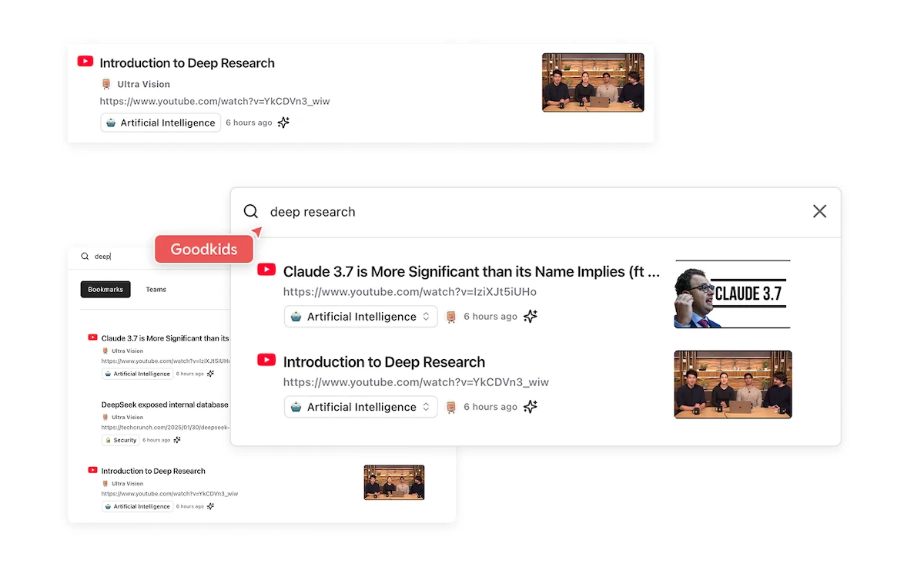Click the sparkle AI icon on the standalone card
The height and width of the screenshot is (581, 924).
point(283,123)
